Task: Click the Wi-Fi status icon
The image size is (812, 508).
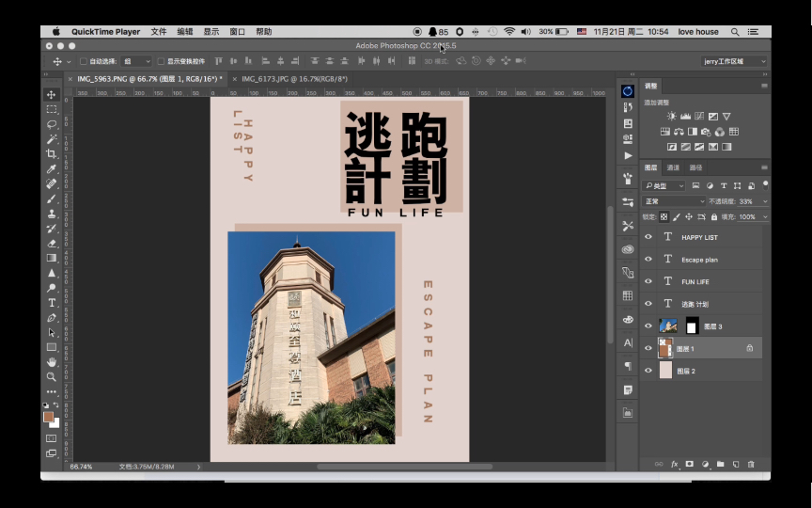Action: pyautogui.click(x=509, y=32)
